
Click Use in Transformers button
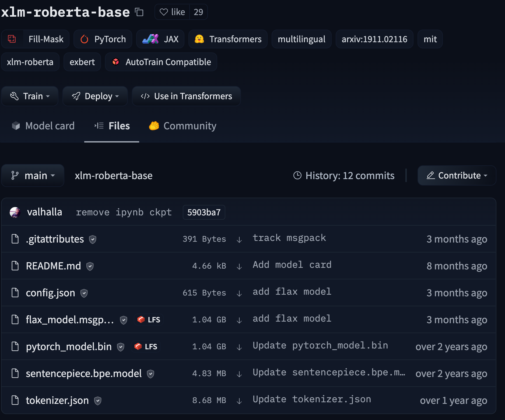[186, 96]
